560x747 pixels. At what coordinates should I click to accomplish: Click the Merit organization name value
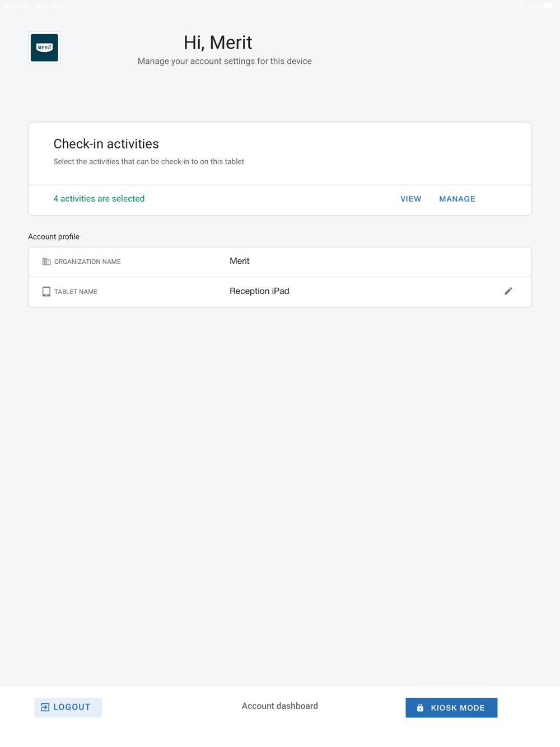[240, 261]
